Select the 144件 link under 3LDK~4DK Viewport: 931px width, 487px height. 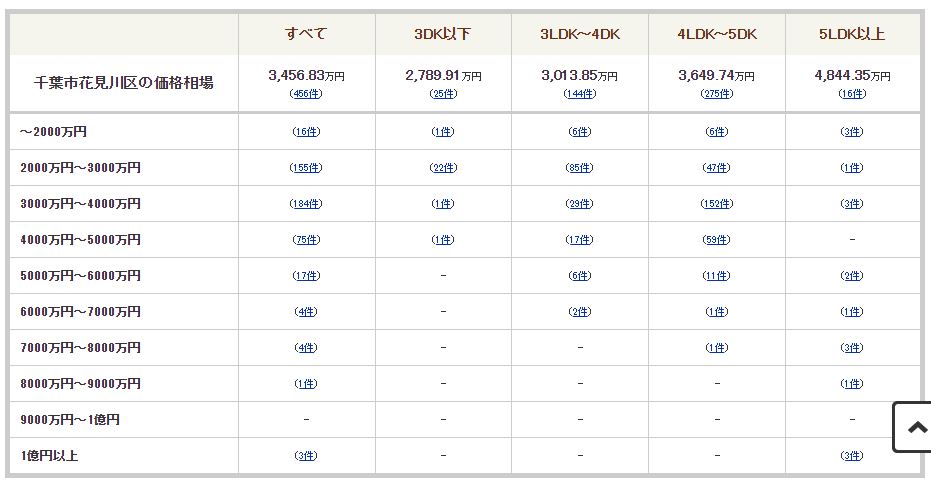[x=580, y=94]
